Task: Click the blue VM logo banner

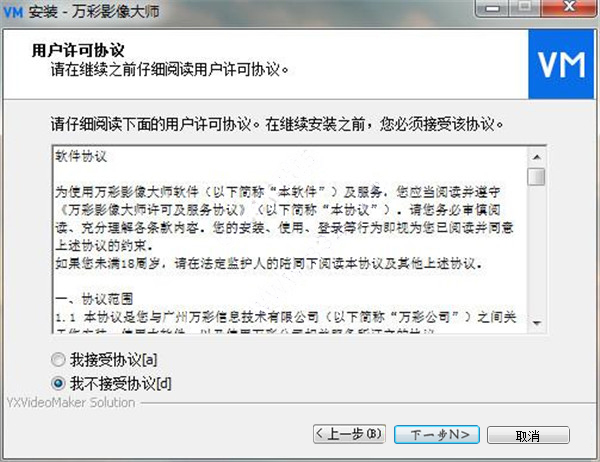Action: [561, 65]
